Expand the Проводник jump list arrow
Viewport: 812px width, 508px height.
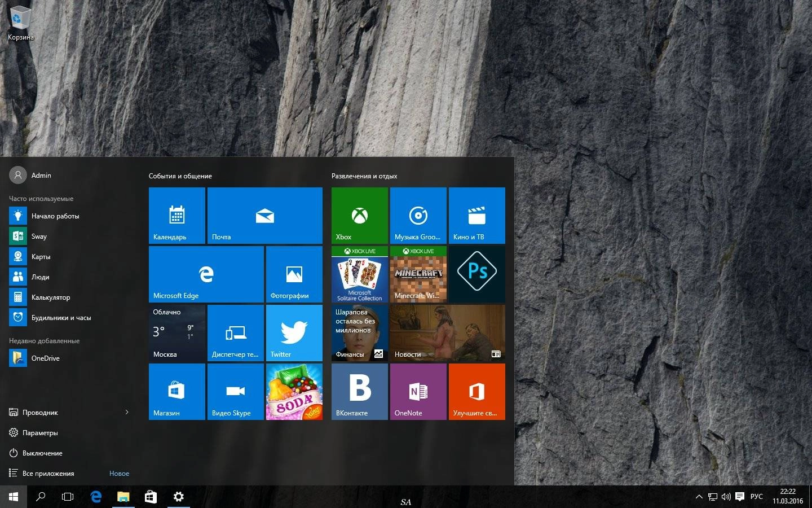pyautogui.click(x=127, y=413)
